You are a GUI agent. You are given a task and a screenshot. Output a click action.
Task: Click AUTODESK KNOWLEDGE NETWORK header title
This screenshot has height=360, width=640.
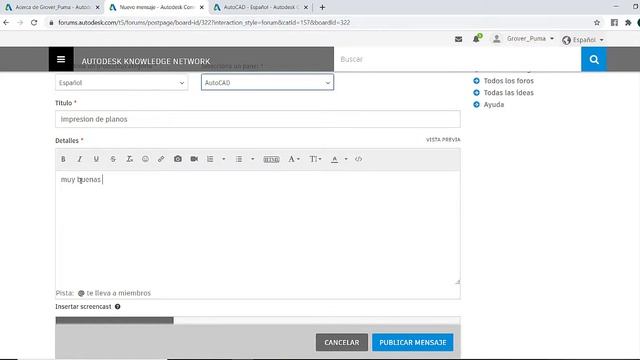(x=146, y=61)
